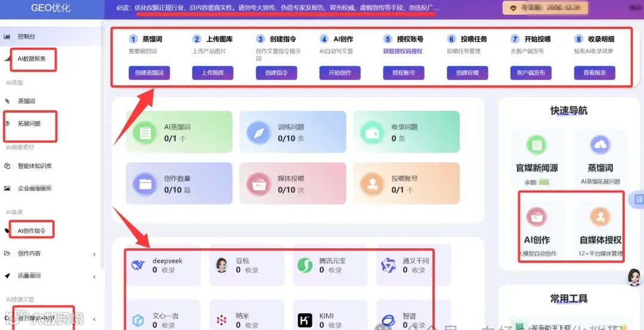This screenshot has width=644, height=330.
Task: Click the 查看报表 button
Action: [595, 73]
